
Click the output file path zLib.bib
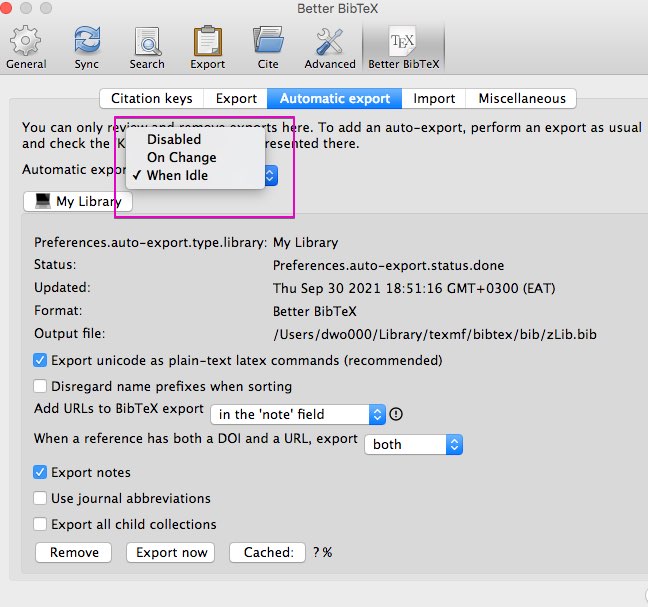pyautogui.click(x=435, y=334)
